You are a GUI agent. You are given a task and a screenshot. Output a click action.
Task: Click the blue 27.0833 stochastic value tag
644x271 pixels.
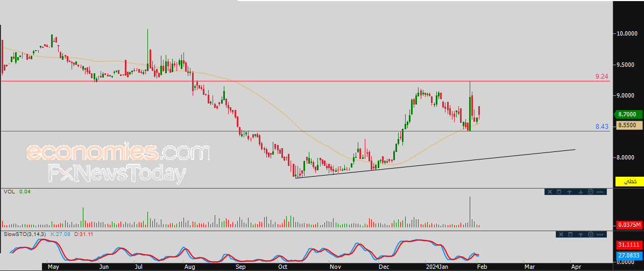point(629,255)
